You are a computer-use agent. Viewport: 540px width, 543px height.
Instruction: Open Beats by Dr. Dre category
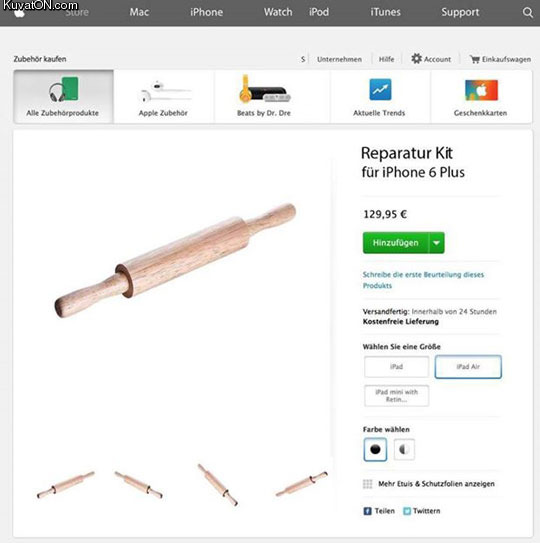(264, 96)
